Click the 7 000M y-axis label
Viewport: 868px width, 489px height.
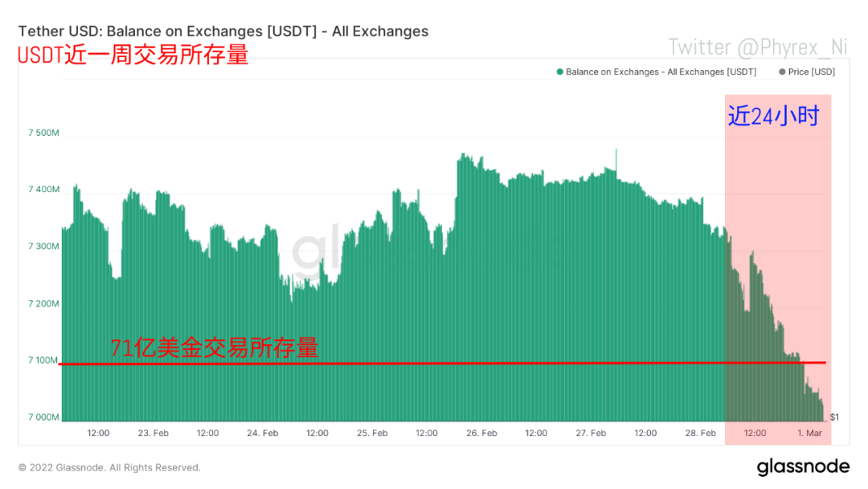tap(43, 417)
